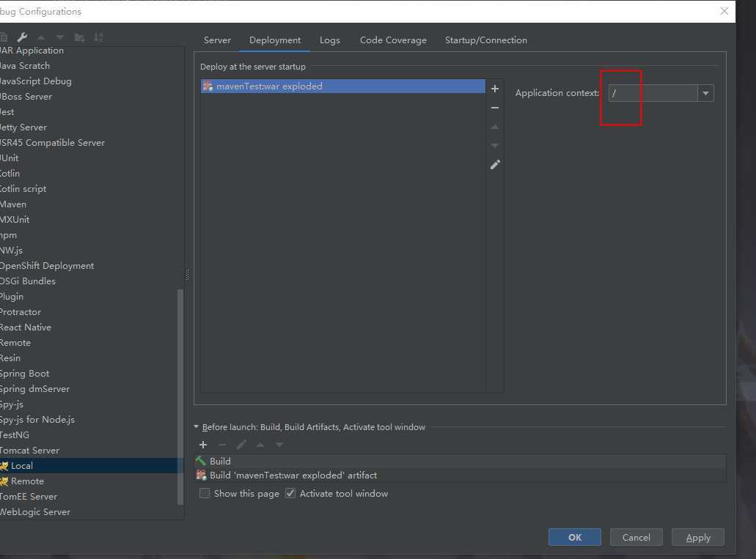Viewport: 756px width, 559px height.
Task: Click the sort configurations icon
Action: 98,37
